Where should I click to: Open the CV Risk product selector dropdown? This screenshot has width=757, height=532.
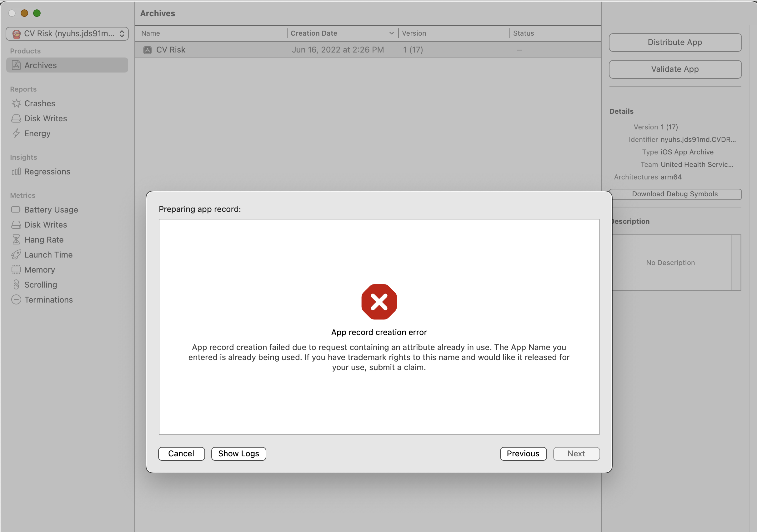(x=67, y=34)
